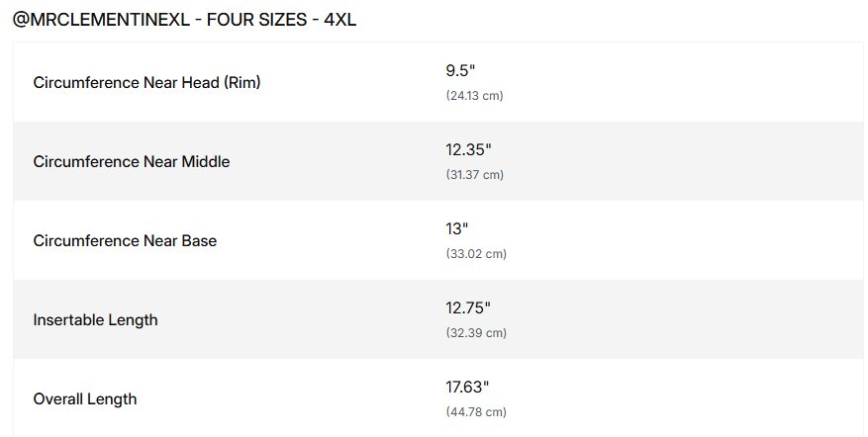Screen dimensions: 868x437
Task: Click the (24.13 cm) metric conversion
Action: 475,96
